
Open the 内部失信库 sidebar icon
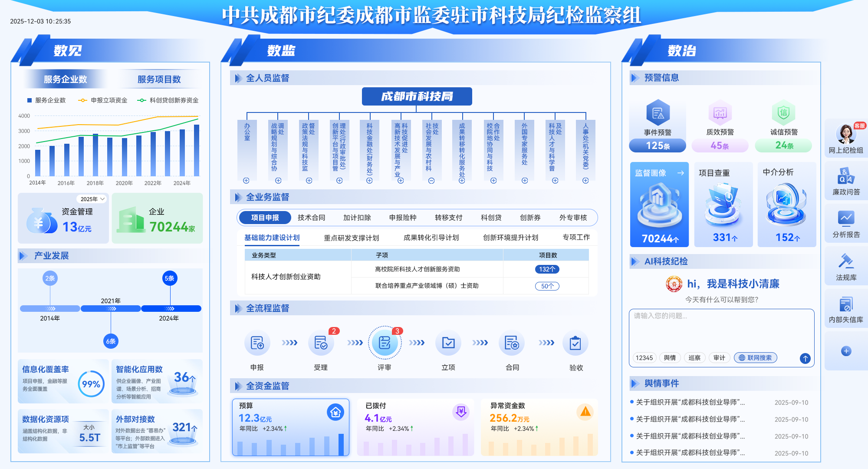(845, 304)
